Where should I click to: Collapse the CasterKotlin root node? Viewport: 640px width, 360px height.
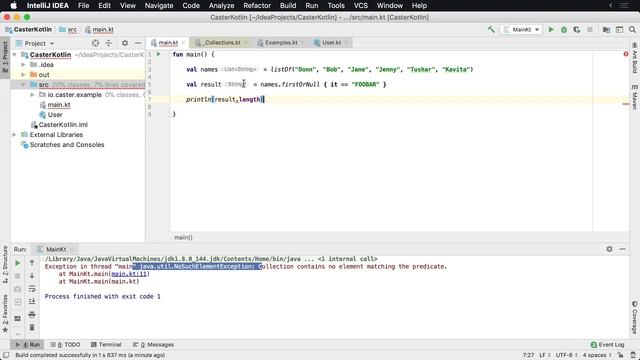coord(15,55)
